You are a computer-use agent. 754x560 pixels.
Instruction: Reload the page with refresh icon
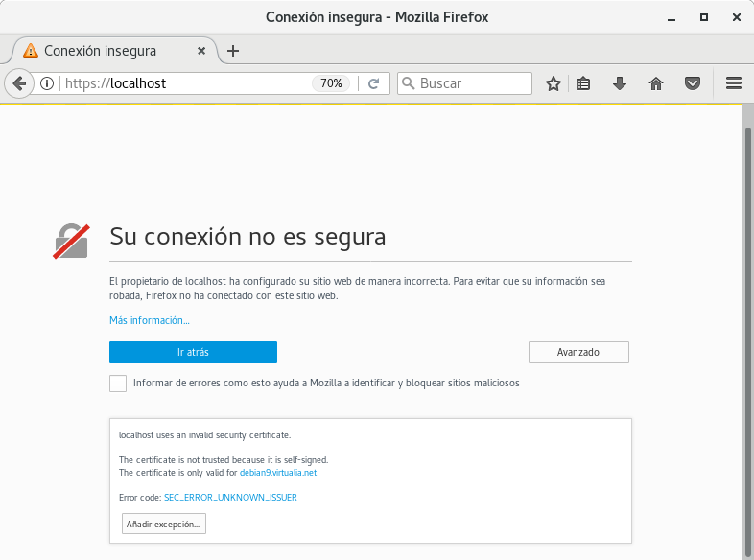(x=374, y=83)
